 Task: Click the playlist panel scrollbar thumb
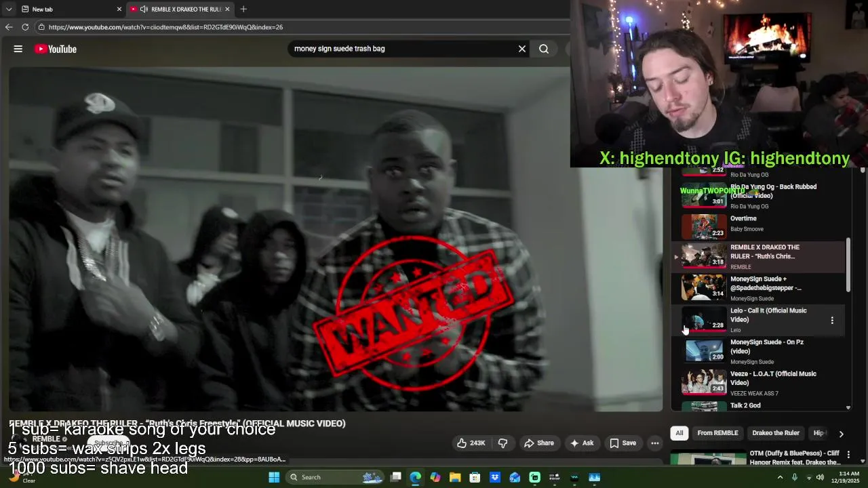click(848, 265)
